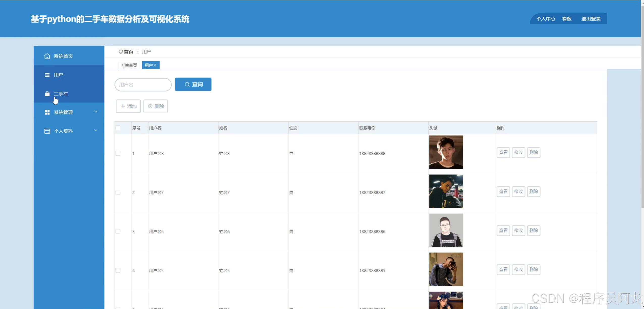Image resolution: width=644 pixels, height=309 pixels.
Task: Click the circled-x icon on 删除 toolbar button
Action: (x=150, y=106)
